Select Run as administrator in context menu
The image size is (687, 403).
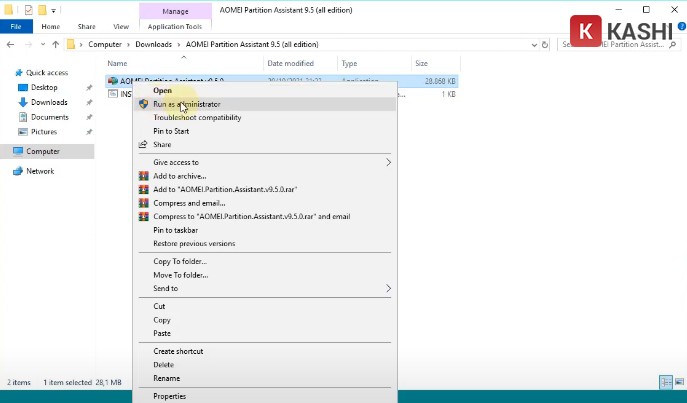click(x=265, y=104)
